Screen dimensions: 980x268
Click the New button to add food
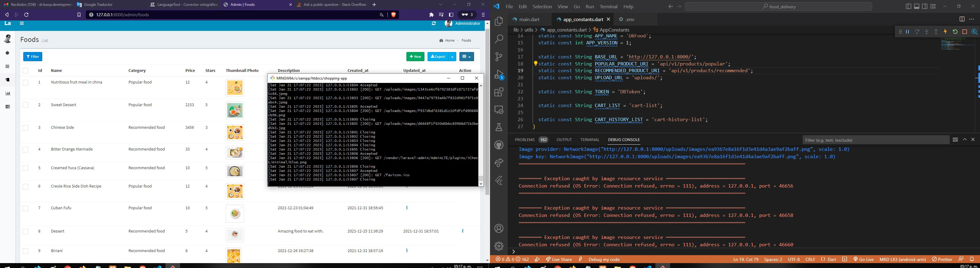416,57
